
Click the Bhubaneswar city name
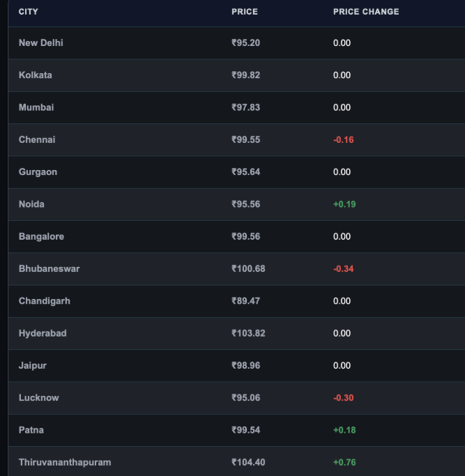(49, 268)
